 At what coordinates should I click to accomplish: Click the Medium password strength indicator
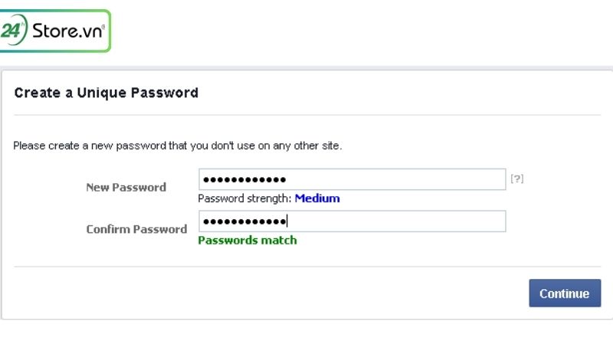click(x=317, y=198)
